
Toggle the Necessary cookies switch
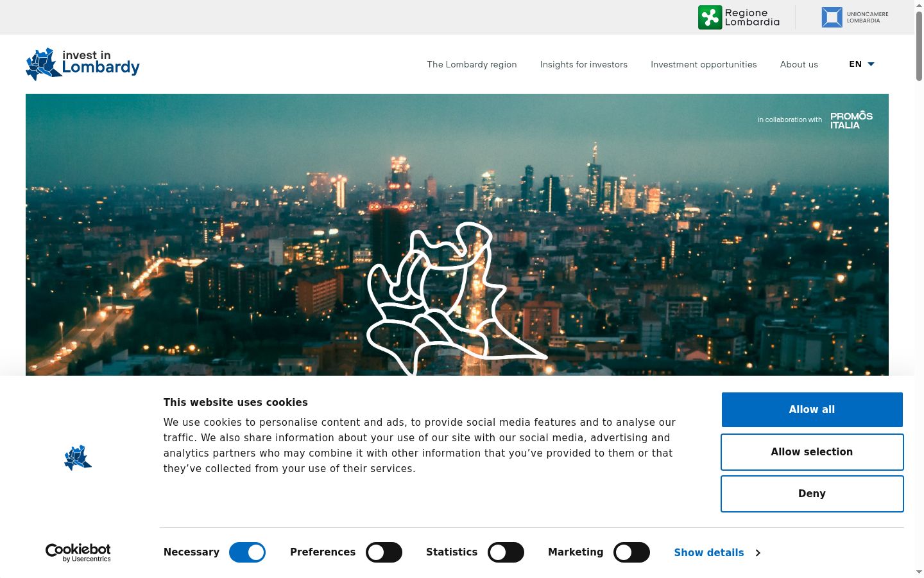[247, 552]
